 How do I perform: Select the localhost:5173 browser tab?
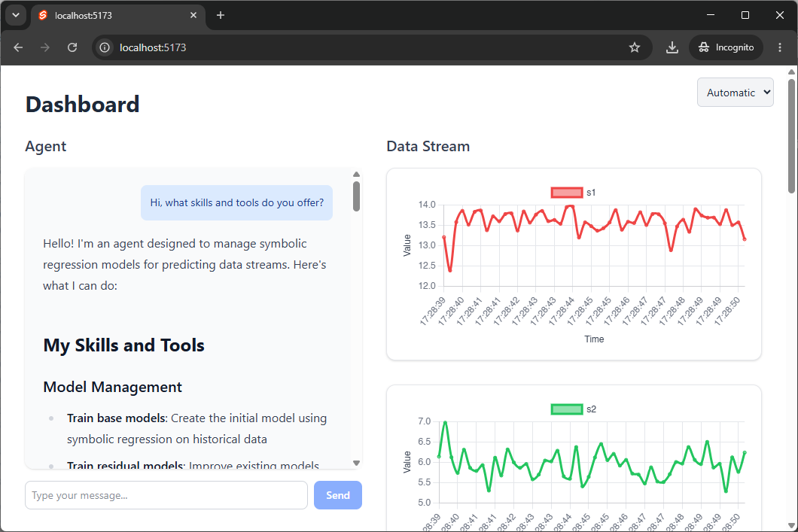[x=119, y=15]
